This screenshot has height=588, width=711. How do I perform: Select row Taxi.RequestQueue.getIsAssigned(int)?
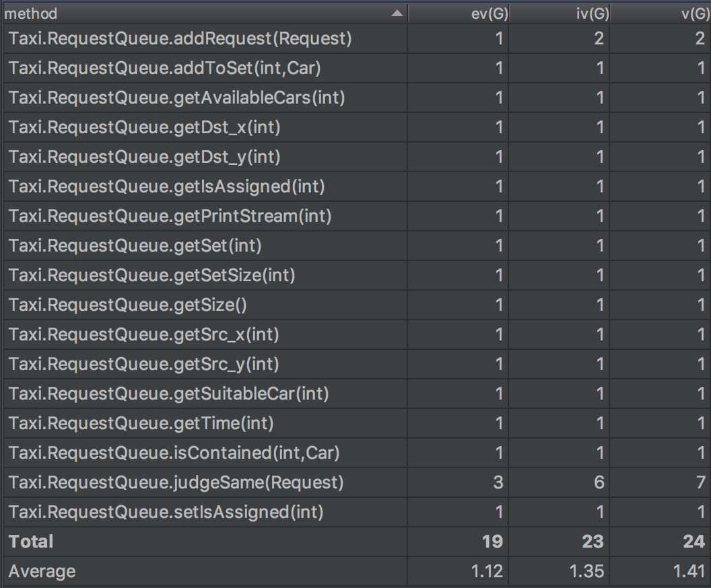[355, 186]
